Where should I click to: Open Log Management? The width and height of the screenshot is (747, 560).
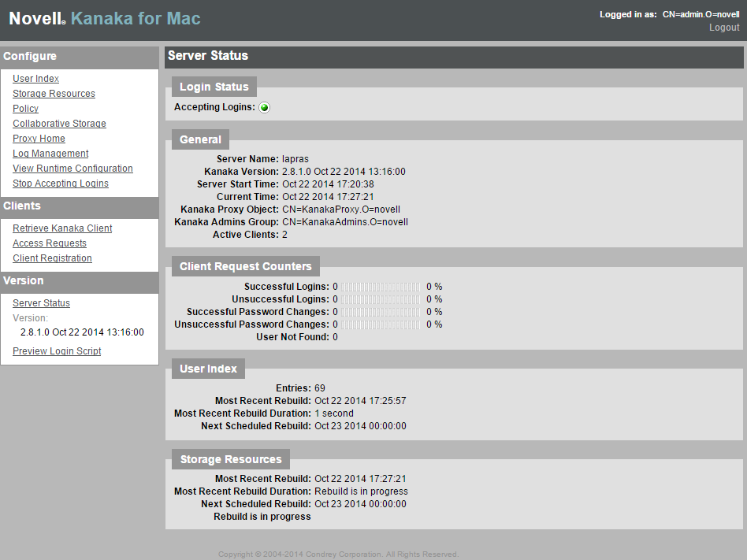50,154
